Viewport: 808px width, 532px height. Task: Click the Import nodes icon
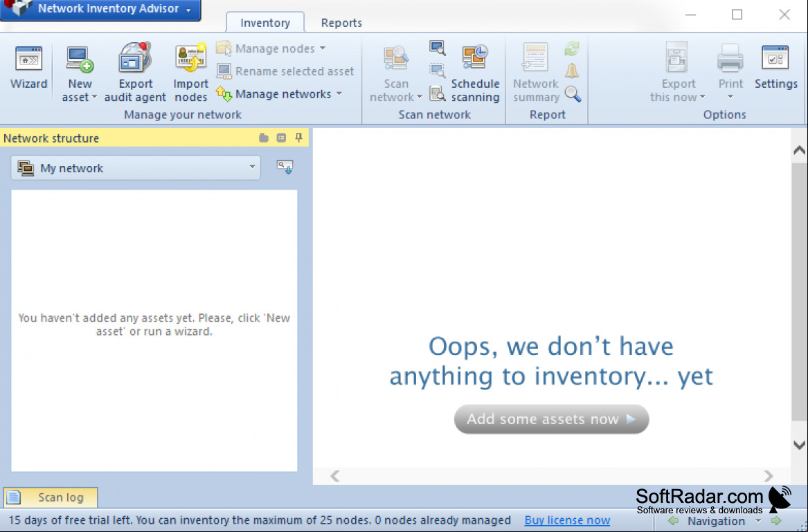tap(190, 57)
